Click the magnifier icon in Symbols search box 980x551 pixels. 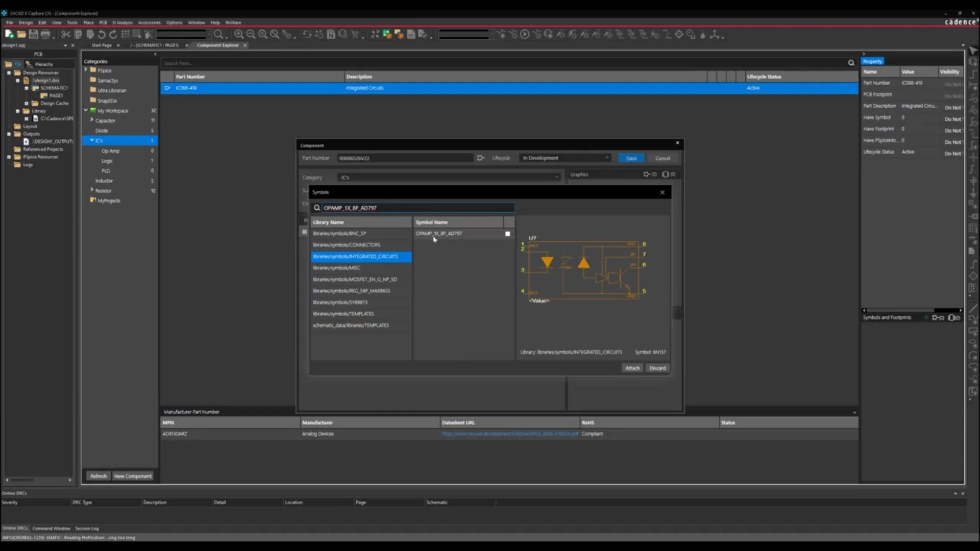[317, 208]
